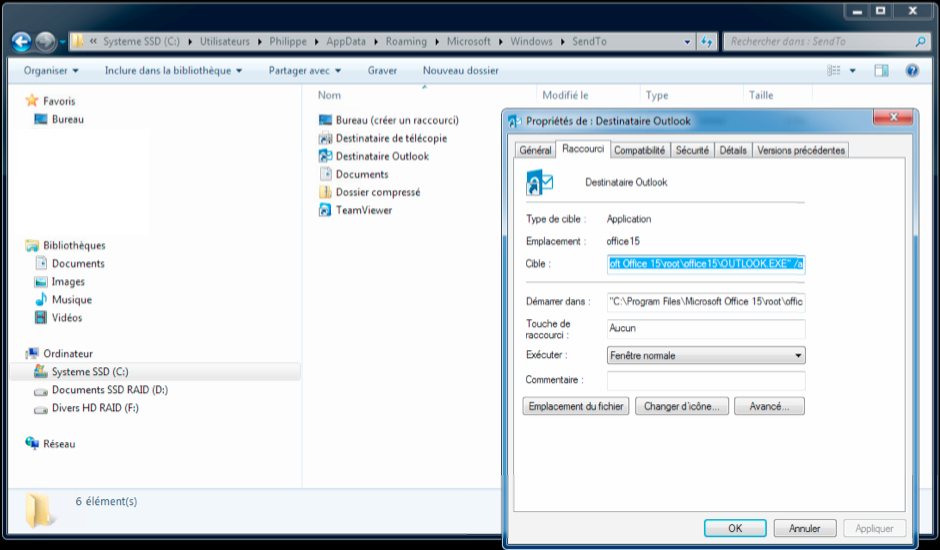Open the Partager avec dropdown
Image resolution: width=940 pixels, height=550 pixels.
click(x=305, y=71)
